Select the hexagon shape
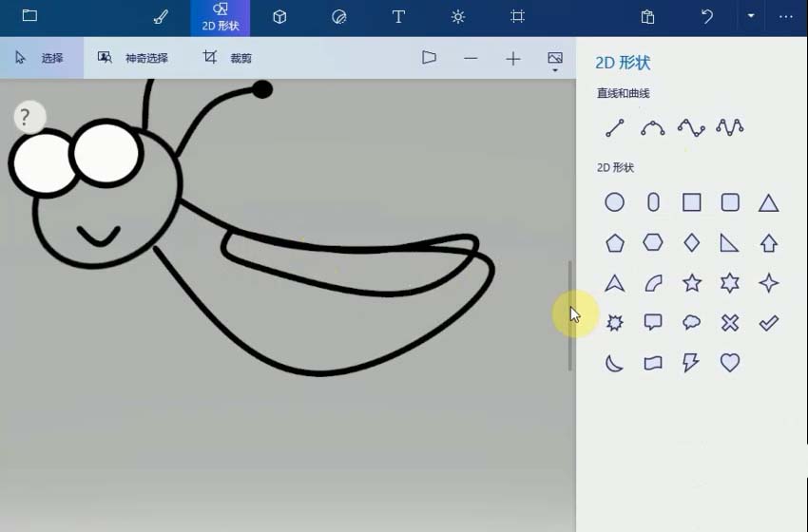The height and width of the screenshot is (532, 808). pyautogui.click(x=653, y=242)
